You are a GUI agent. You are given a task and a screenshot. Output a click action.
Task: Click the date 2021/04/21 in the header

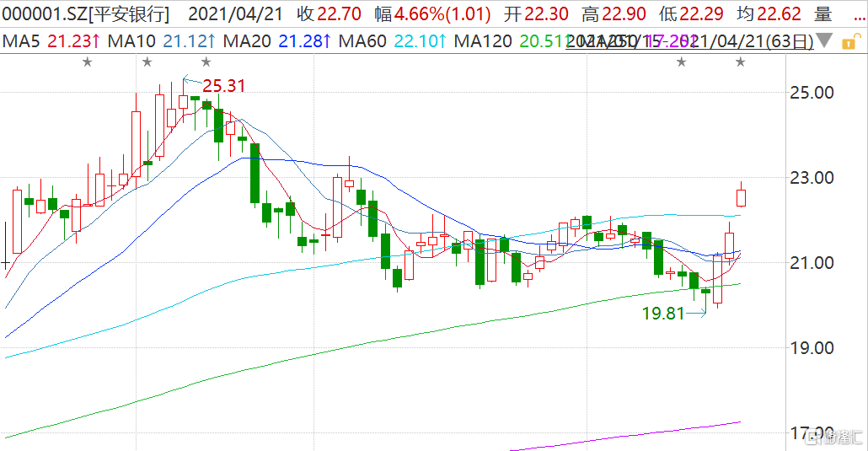(236, 13)
